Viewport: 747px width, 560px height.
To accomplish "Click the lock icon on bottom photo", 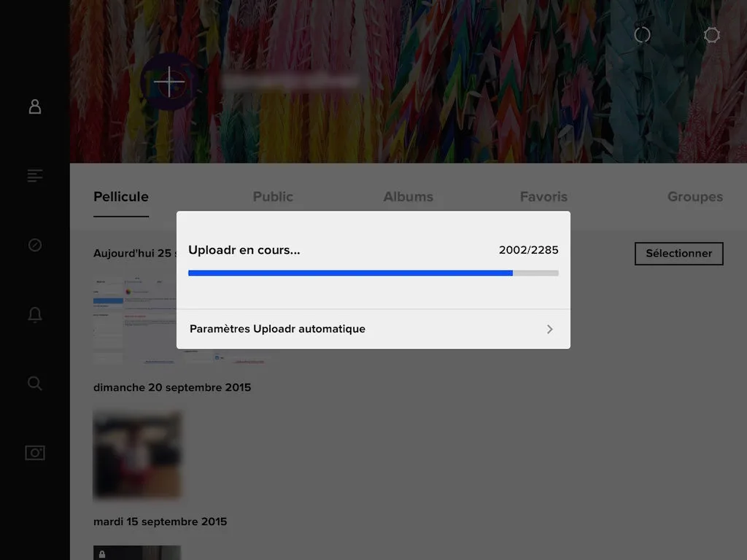I will point(102,554).
